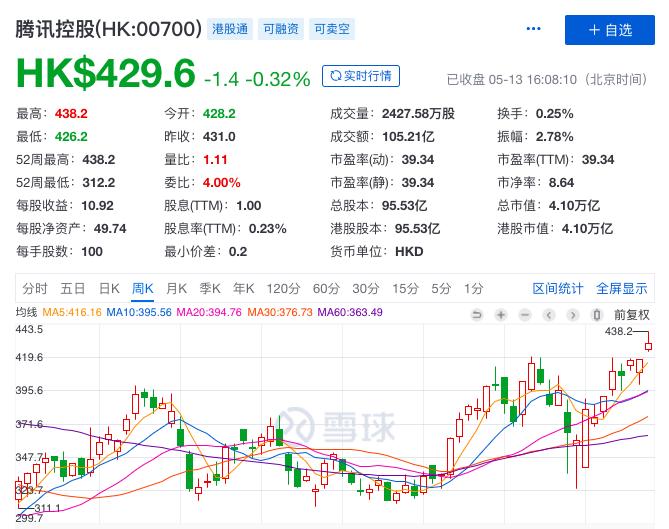Screen dimensions: 669x529
Task: Refresh the 实时行情 live quote
Action: 361,76
